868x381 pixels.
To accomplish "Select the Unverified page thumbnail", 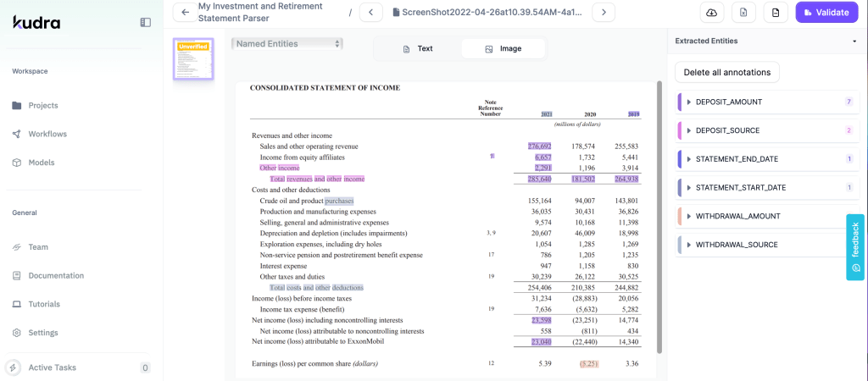I will (193, 59).
